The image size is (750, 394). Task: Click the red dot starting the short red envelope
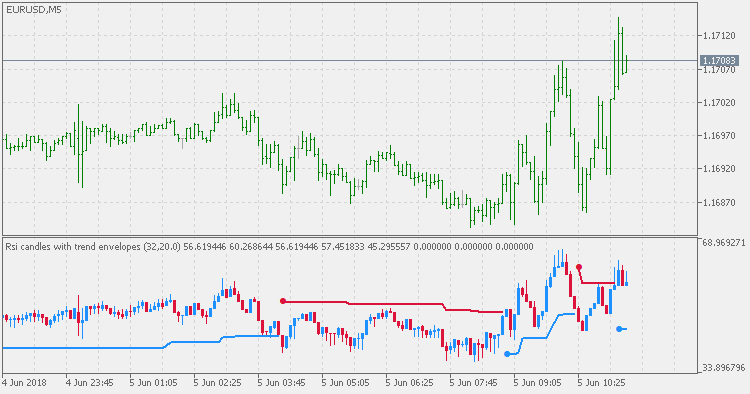pos(579,267)
